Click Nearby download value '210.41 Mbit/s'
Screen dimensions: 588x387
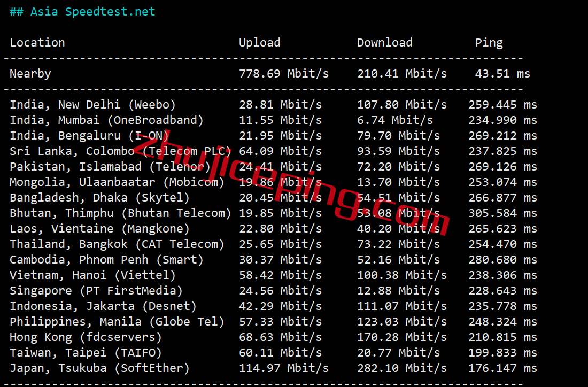pyautogui.click(x=402, y=74)
